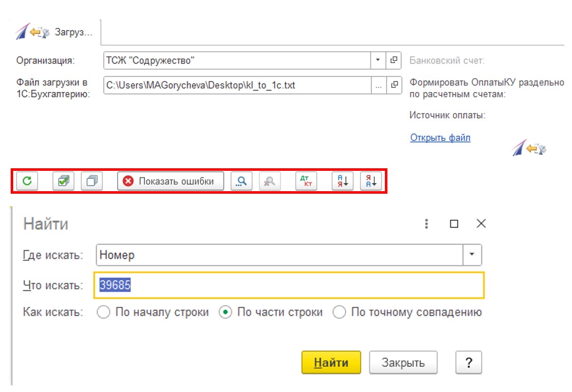Browse for file using the ellipsis button

[379, 85]
